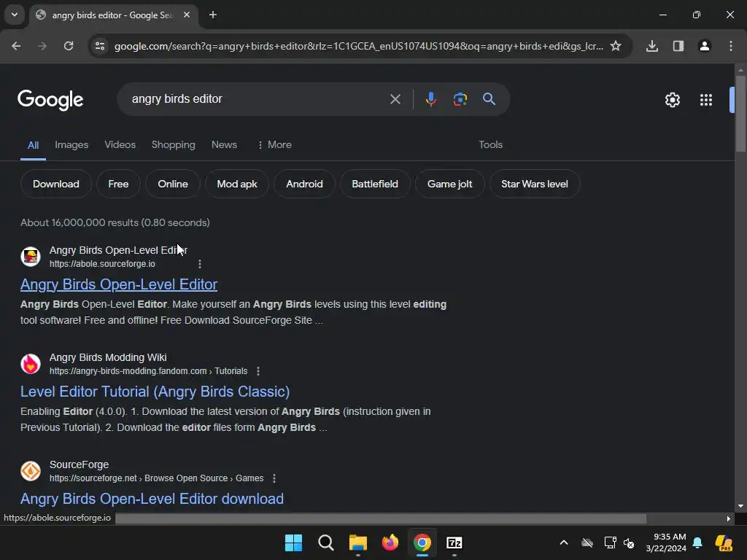Open the clock and date panel
This screenshot has height=560, width=747.
tap(665, 542)
